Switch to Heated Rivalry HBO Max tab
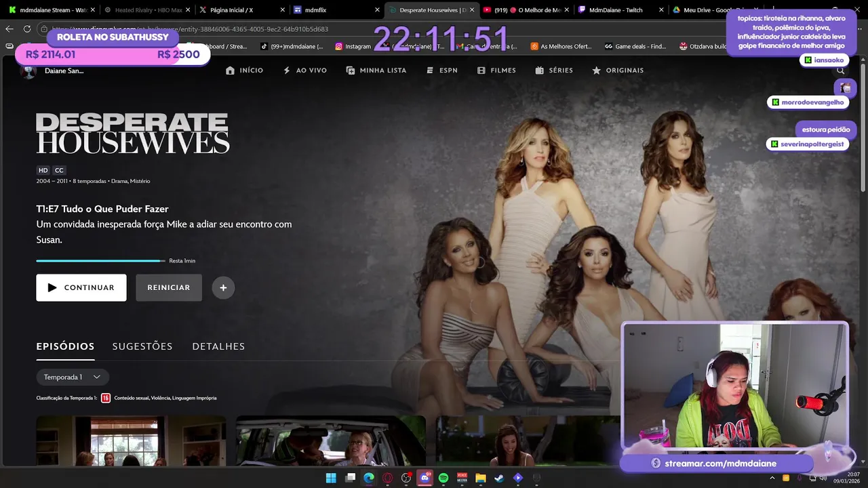The image size is (868, 488). pos(147,10)
